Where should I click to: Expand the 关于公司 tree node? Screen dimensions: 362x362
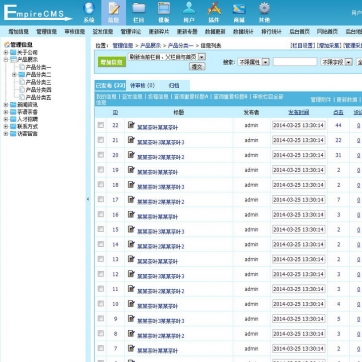point(6,52)
